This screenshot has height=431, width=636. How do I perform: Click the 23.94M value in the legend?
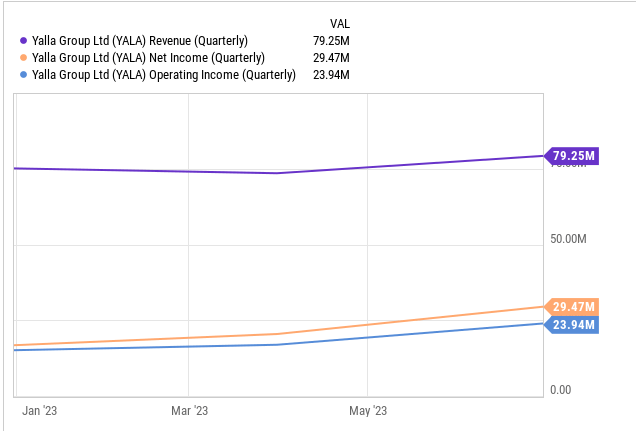(330, 75)
